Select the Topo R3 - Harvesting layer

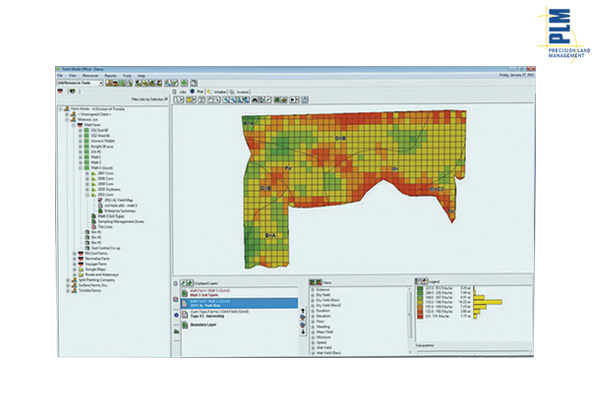pos(239,314)
